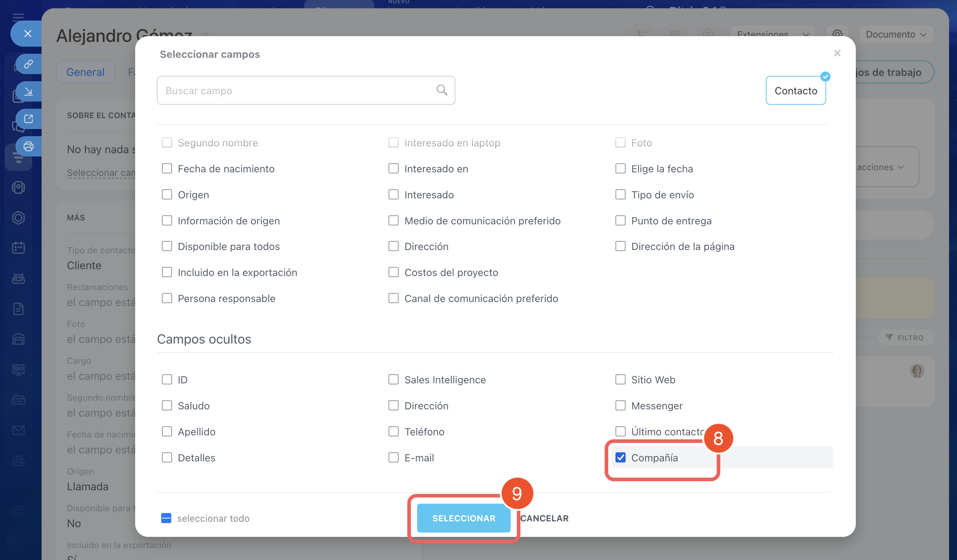This screenshot has width=957, height=560.
Task: Click the search magnifier icon in Buscar campo
Action: (x=441, y=90)
